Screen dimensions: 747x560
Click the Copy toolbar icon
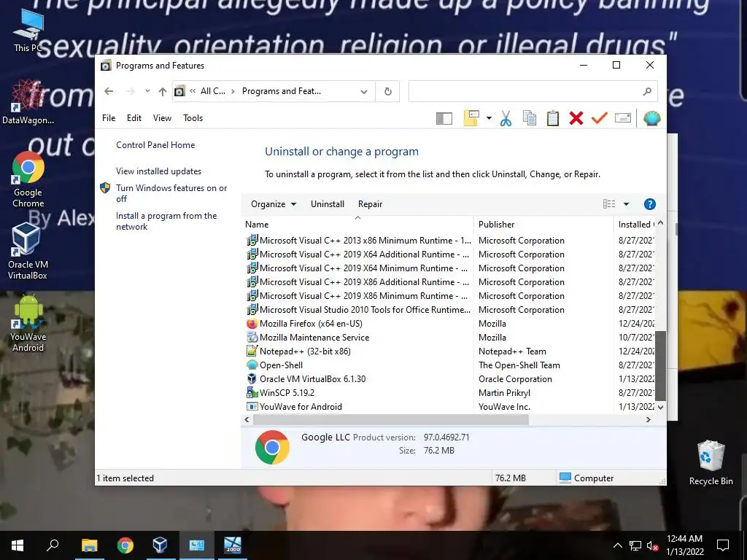pyautogui.click(x=530, y=118)
